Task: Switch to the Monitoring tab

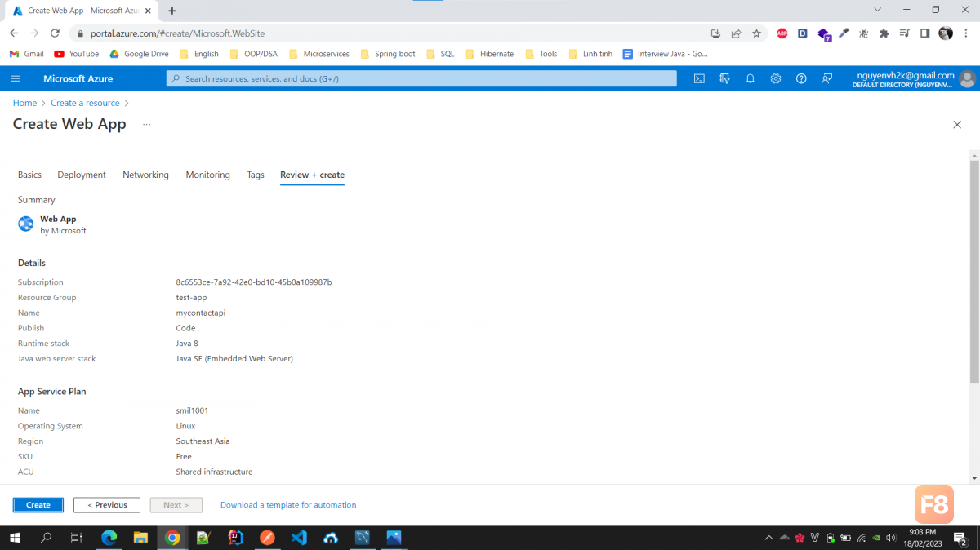Action: tap(207, 175)
